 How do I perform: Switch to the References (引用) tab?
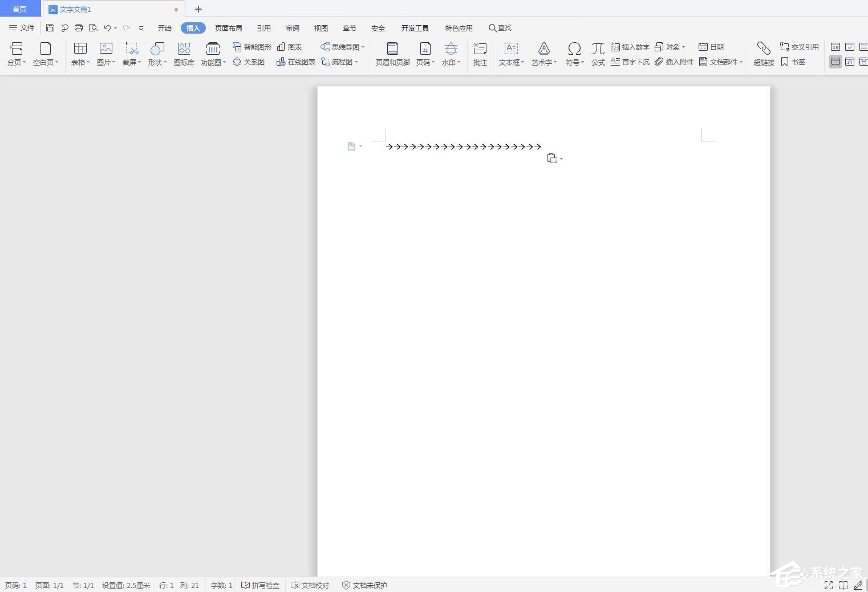point(264,28)
